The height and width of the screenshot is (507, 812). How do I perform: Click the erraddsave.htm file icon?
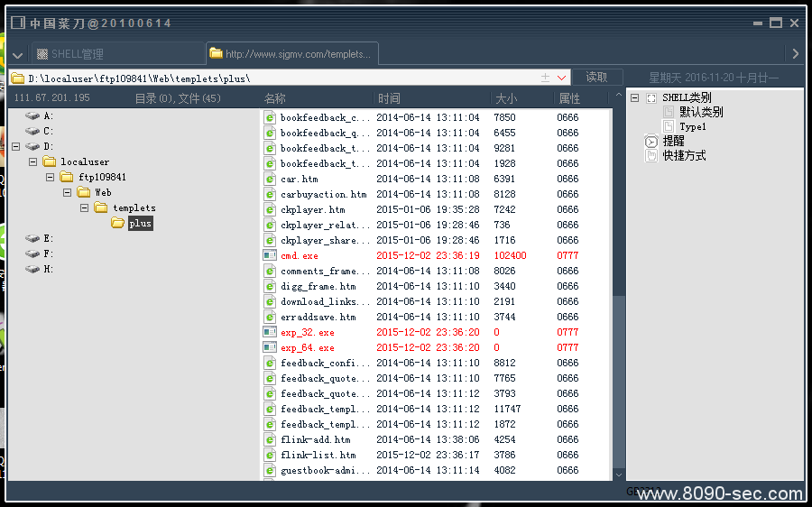point(270,317)
